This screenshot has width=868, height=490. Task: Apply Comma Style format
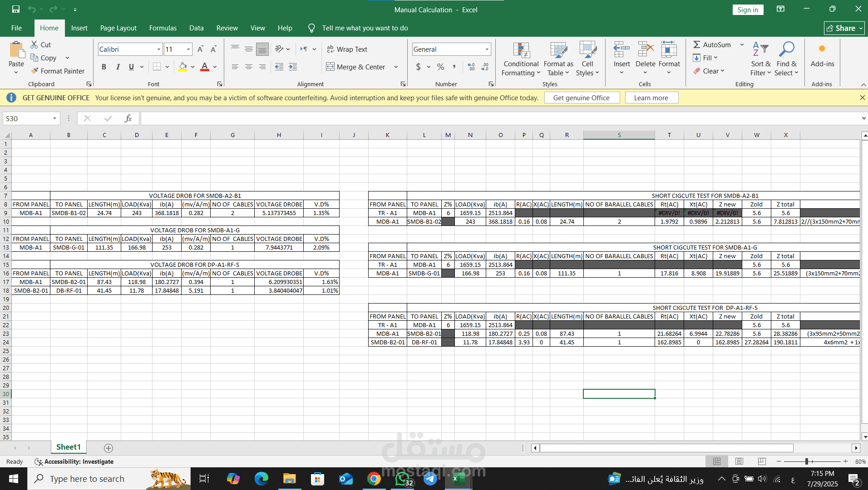[x=454, y=67]
